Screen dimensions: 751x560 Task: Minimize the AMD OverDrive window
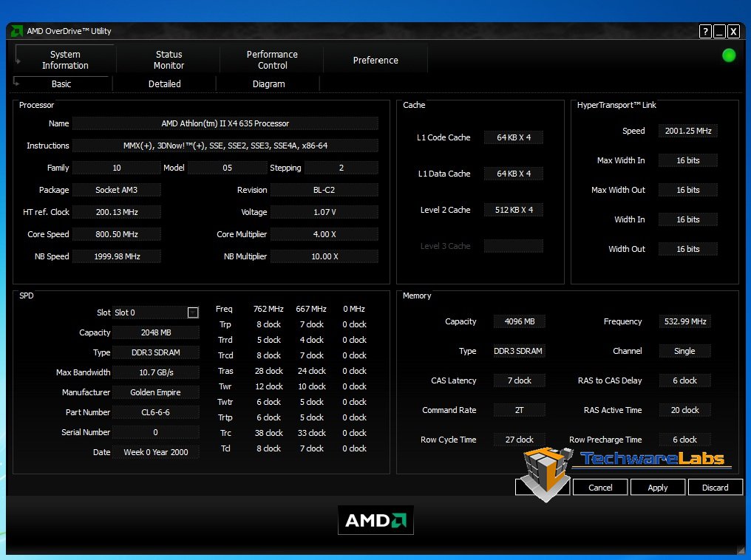(719, 31)
